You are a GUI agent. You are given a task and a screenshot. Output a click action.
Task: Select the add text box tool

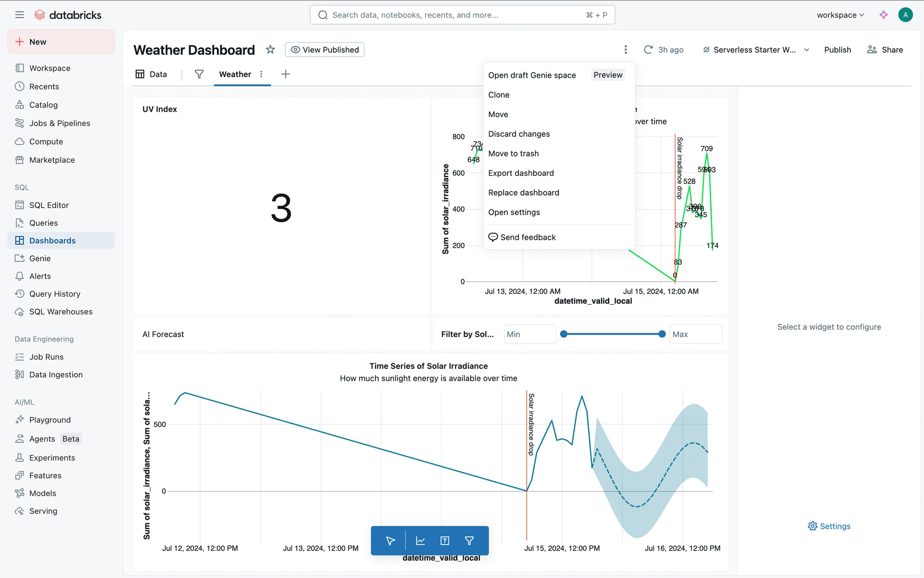pos(445,541)
